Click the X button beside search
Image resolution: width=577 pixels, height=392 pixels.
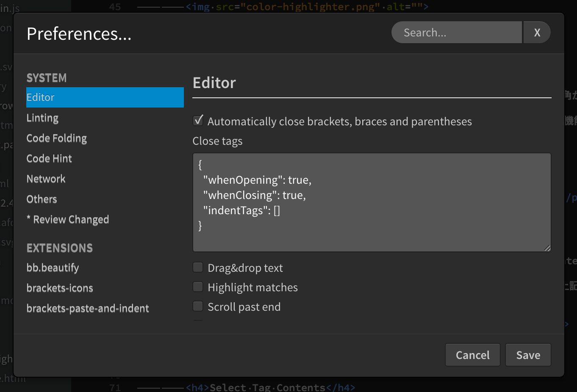click(x=537, y=33)
